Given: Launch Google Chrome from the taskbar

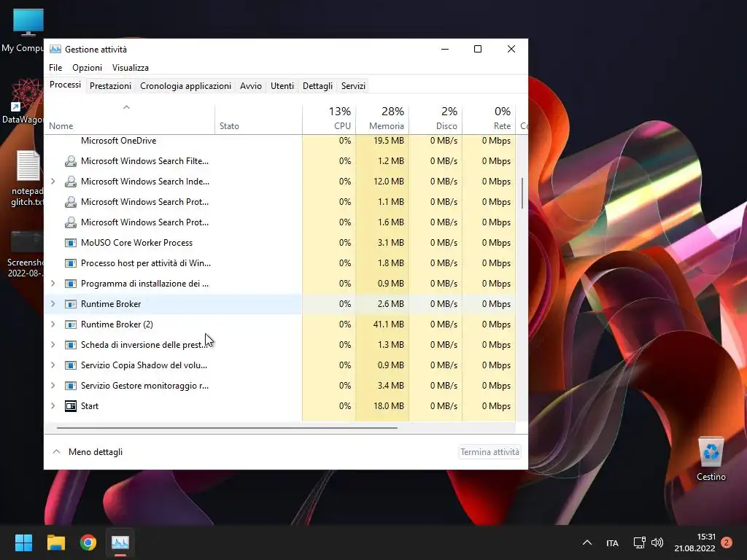Looking at the screenshot, I should coord(88,542).
